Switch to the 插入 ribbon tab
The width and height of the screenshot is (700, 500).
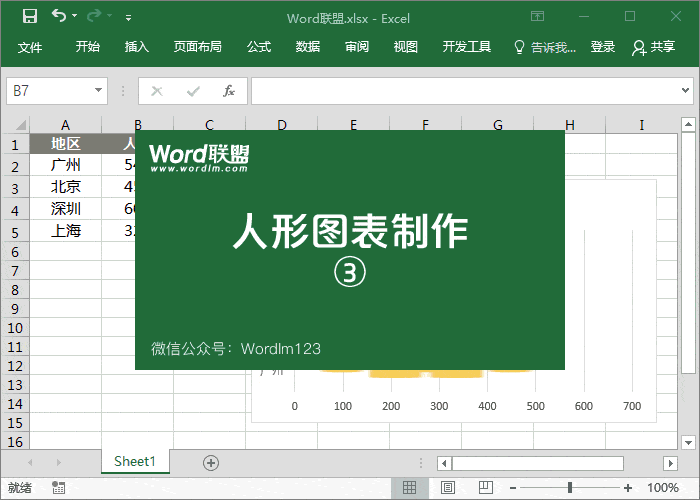click(137, 46)
